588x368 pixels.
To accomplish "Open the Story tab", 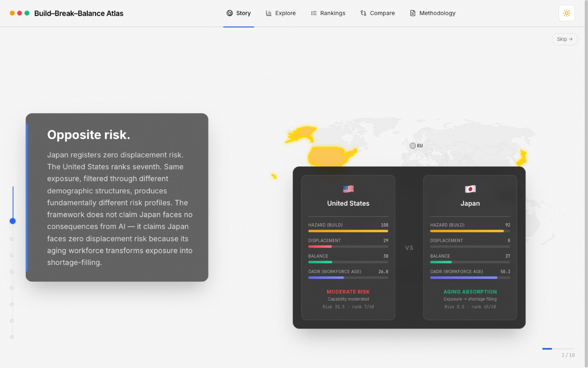I will coord(238,13).
